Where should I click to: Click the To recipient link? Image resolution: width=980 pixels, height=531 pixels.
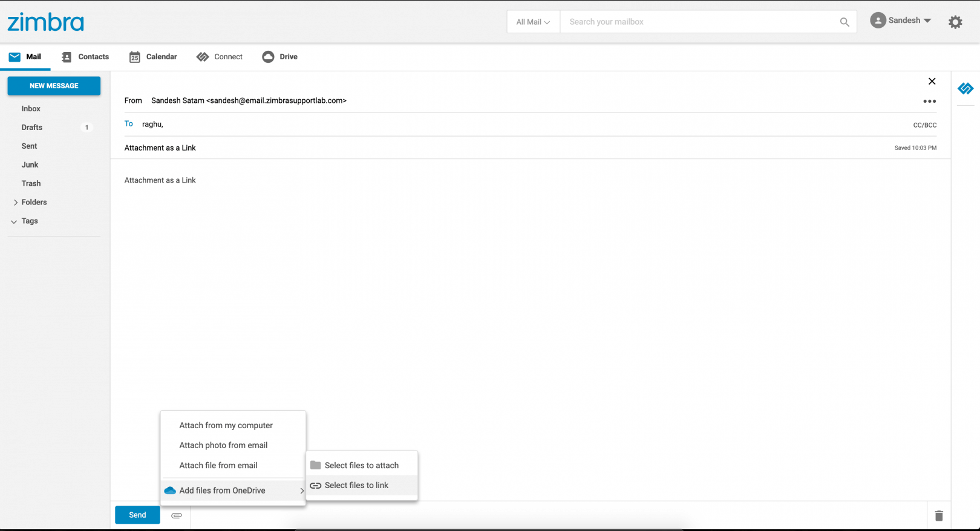point(129,123)
